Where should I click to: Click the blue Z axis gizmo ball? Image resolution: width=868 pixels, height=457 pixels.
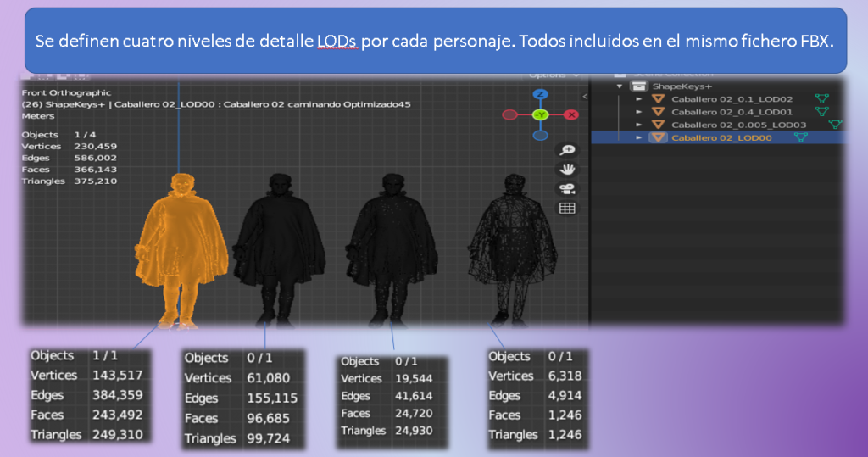540,94
